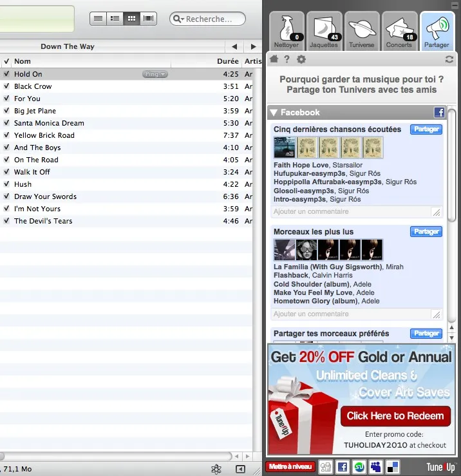Image resolution: width=461 pixels, height=476 pixels.
Task: Share via the Delicious icon
Action: [392, 466]
